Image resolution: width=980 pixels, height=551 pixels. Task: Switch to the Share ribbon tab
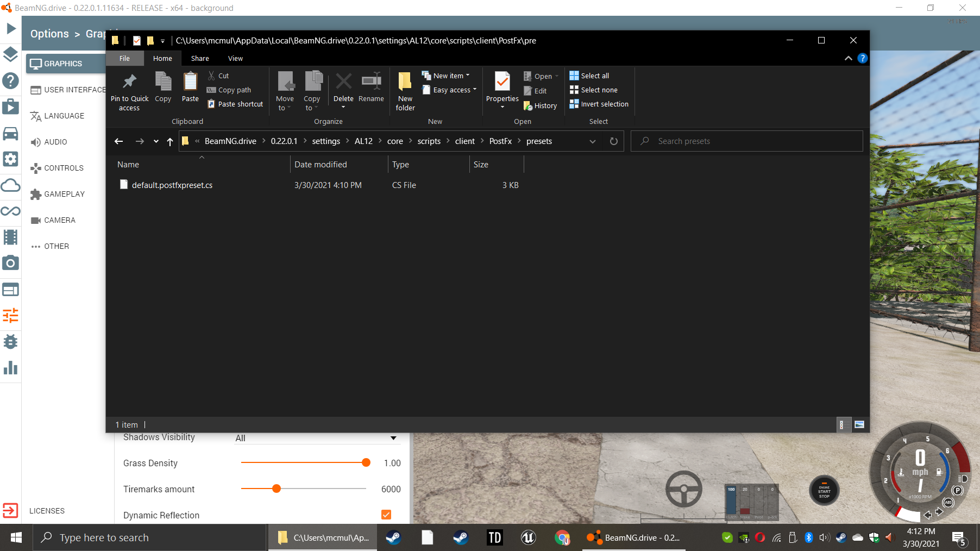[200, 58]
